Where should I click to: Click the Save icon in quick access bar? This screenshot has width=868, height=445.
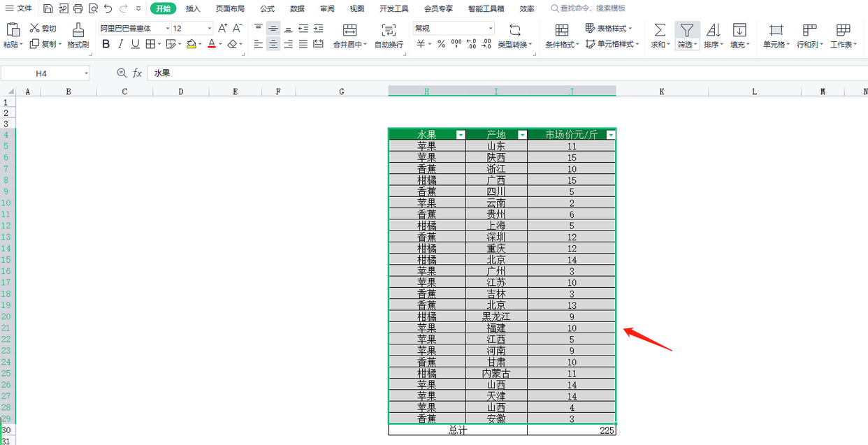coord(48,8)
